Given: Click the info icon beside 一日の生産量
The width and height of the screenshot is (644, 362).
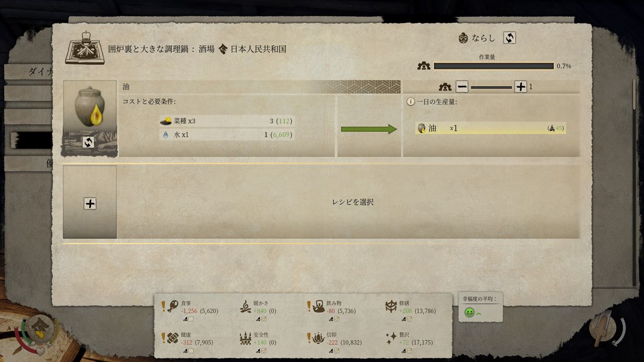Looking at the screenshot, I should coord(411,102).
